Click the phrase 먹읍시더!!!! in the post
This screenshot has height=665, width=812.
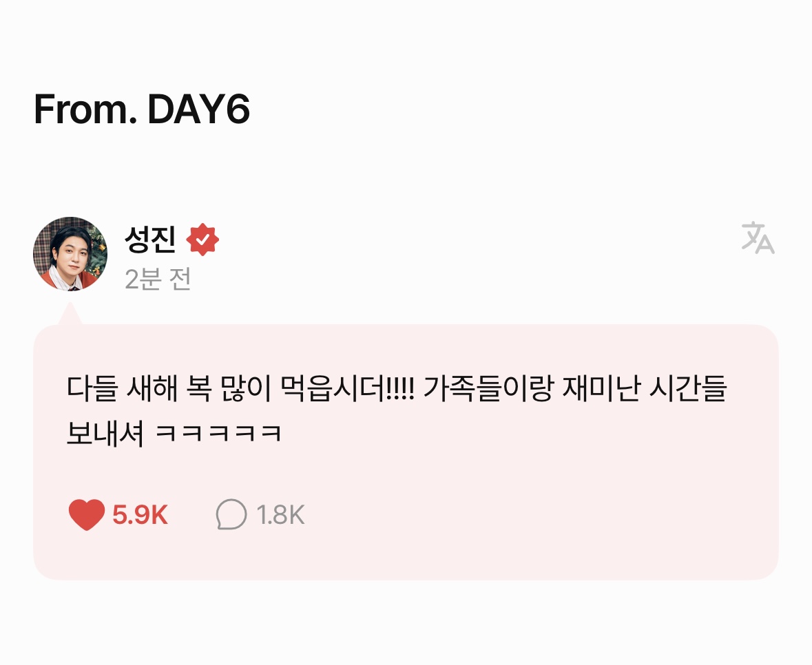tap(347, 389)
